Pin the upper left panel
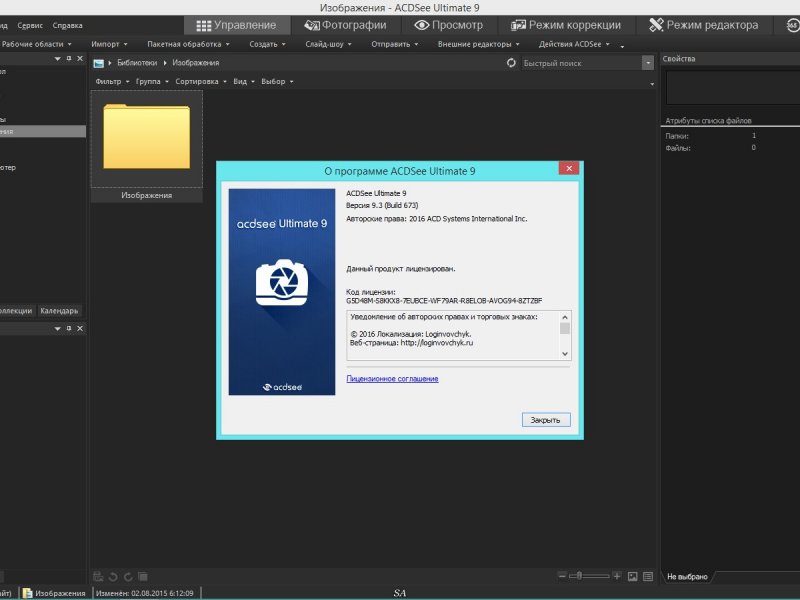This screenshot has width=800, height=600. tap(69, 59)
